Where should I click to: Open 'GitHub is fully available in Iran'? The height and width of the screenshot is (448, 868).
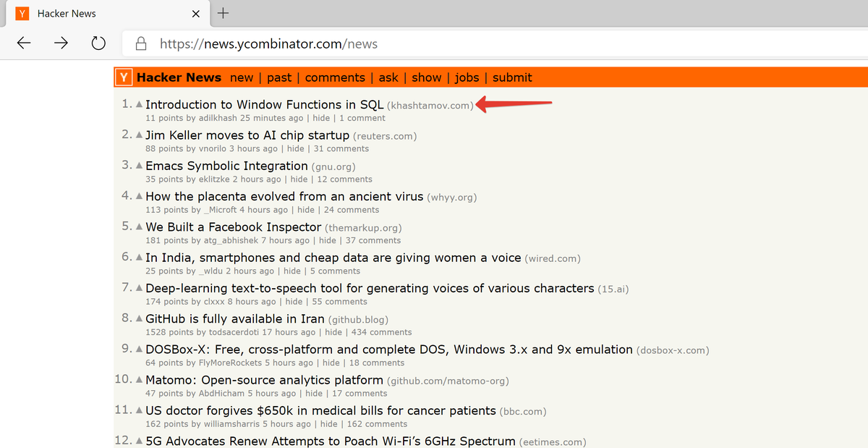click(x=235, y=318)
